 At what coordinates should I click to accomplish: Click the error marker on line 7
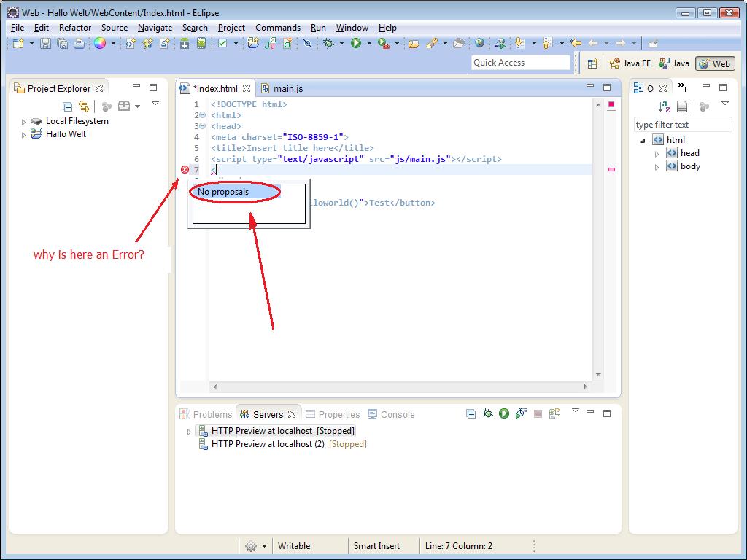click(185, 169)
